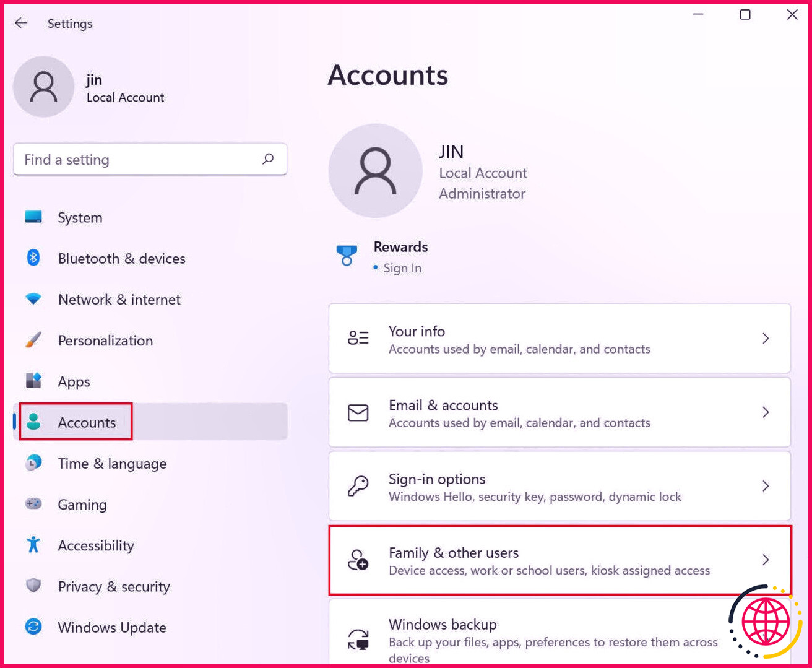Image resolution: width=812 pixels, height=668 pixels.
Task: Click the jin Local Account name in sidebar
Action: [125, 88]
